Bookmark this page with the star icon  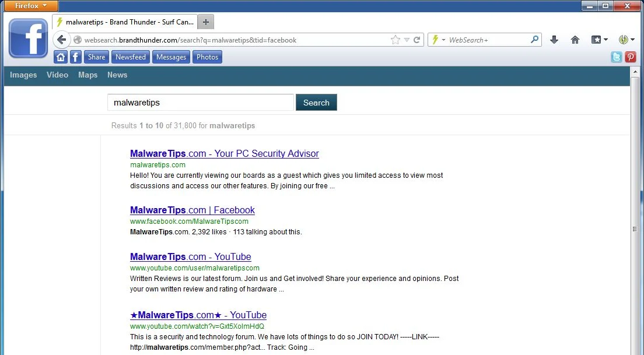coord(395,40)
